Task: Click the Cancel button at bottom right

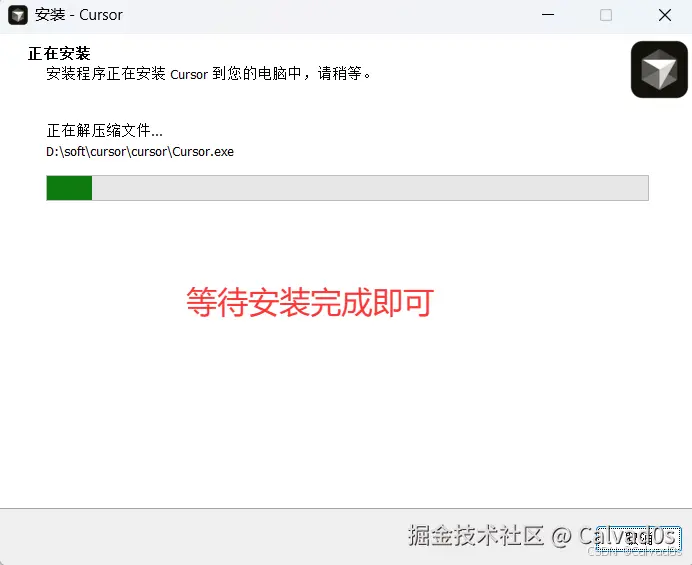Action: (639, 539)
